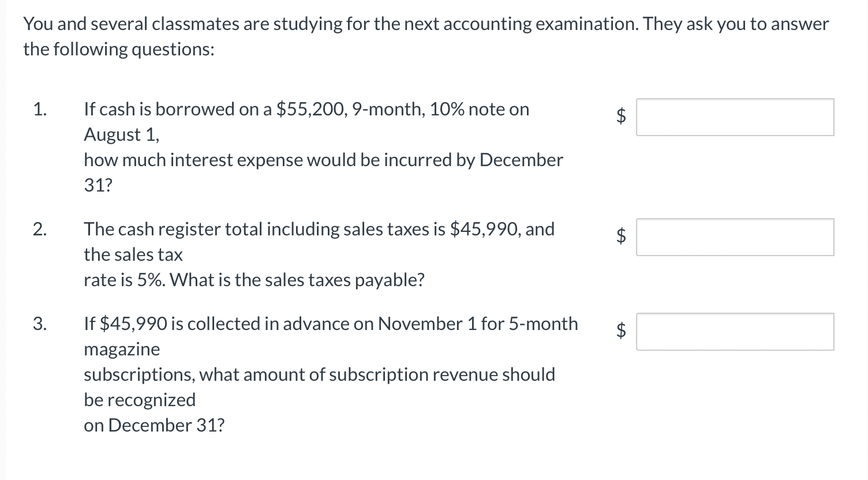The height and width of the screenshot is (480, 868).
Task: Click "The cash register total" line
Action: (319, 229)
